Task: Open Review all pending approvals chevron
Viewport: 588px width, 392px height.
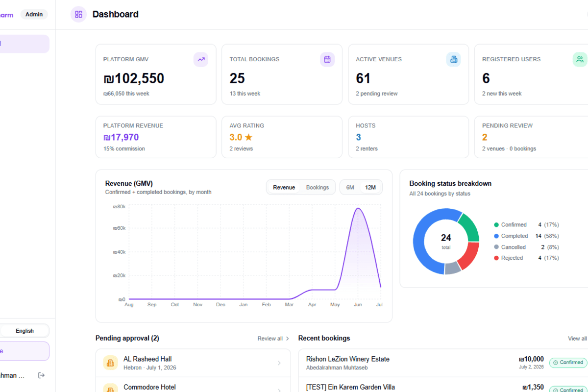Action: pos(288,339)
